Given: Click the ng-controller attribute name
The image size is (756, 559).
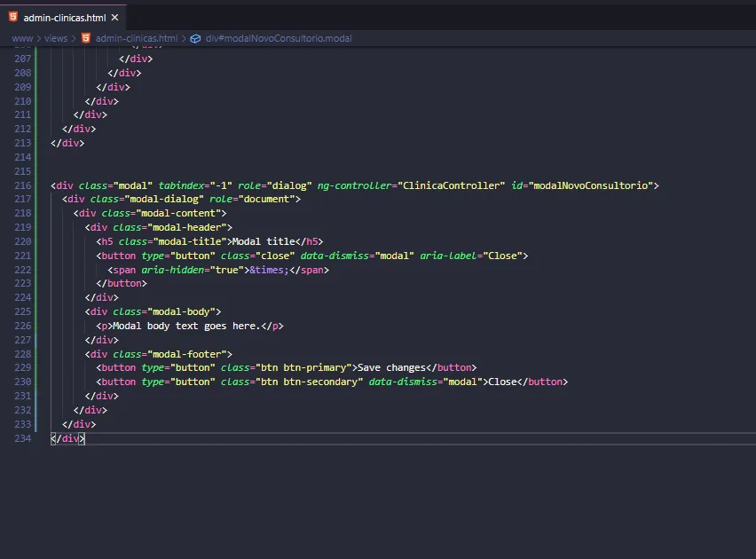Looking at the screenshot, I should click(x=354, y=185).
